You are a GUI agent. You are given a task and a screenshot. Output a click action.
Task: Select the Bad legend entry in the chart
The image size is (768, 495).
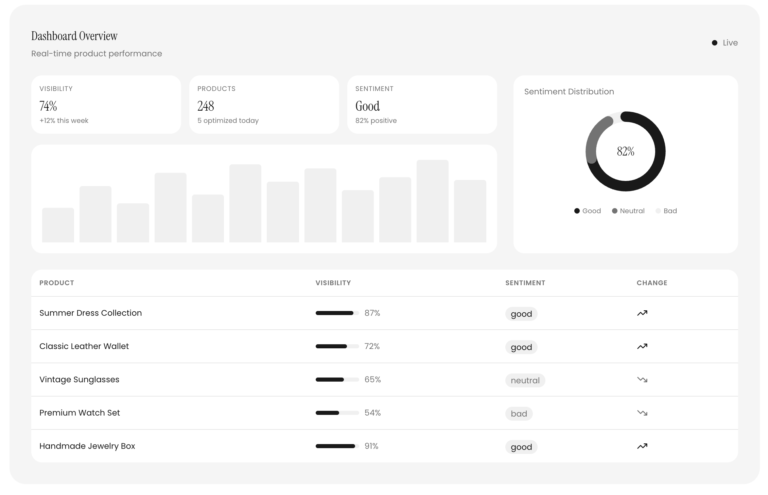coord(667,211)
